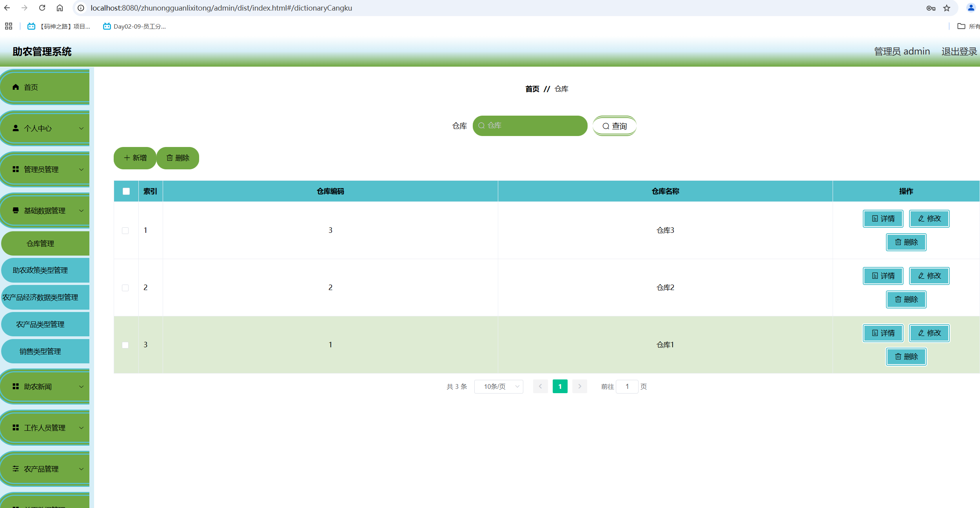Viewport: 980px width, 508px height.
Task: Open 详情 for 仓库1
Action: point(883,333)
